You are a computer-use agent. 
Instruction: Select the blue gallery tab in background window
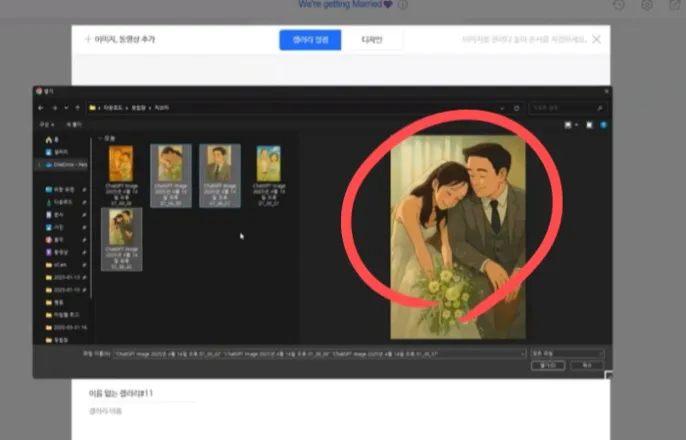click(x=310, y=40)
